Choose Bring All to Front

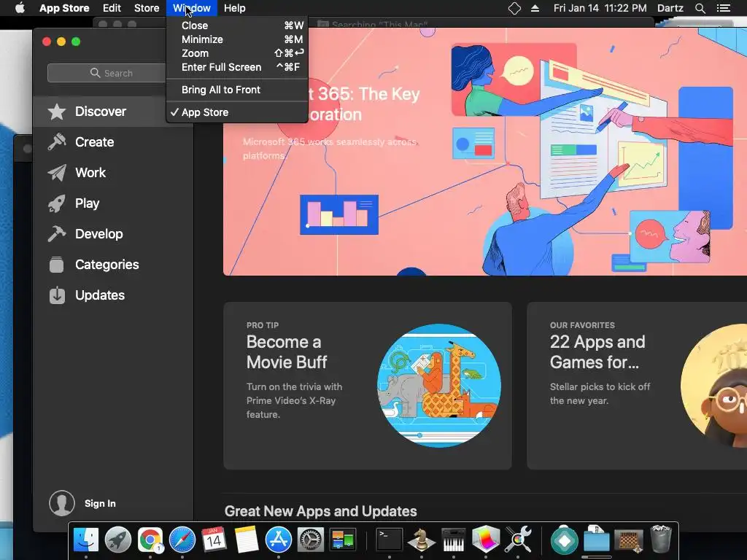pyautogui.click(x=237, y=90)
